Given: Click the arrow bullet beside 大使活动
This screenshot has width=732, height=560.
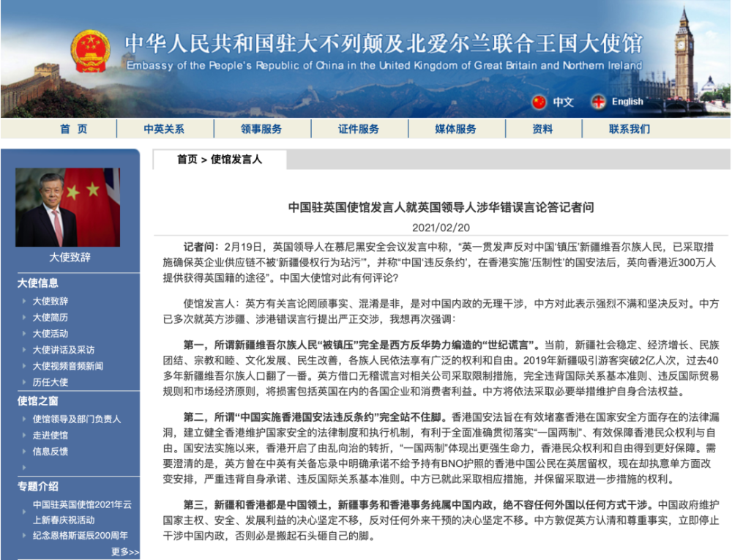Looking at the screenshot, I should pos(24,334).
